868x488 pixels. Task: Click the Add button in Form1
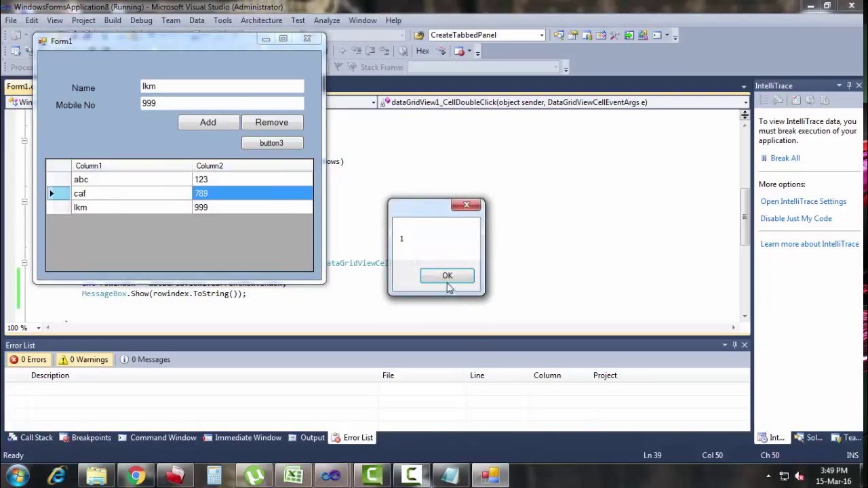tap(208, 122)
